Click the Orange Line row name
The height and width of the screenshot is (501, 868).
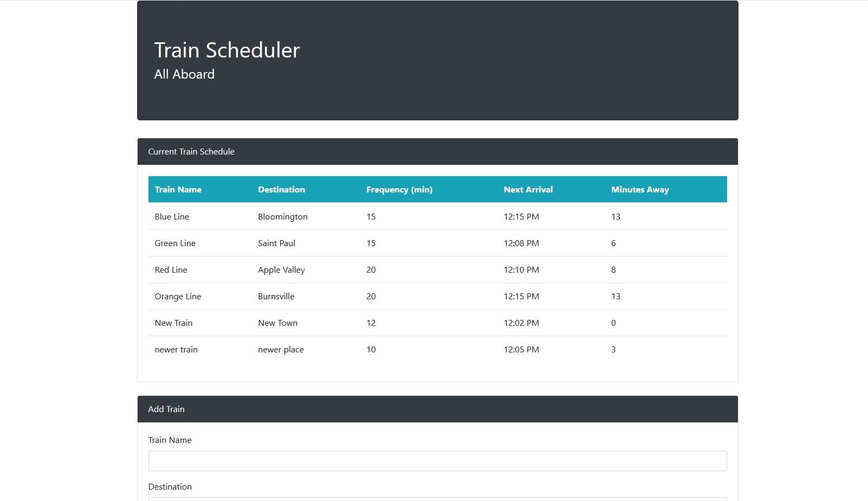tap(178, 297)
